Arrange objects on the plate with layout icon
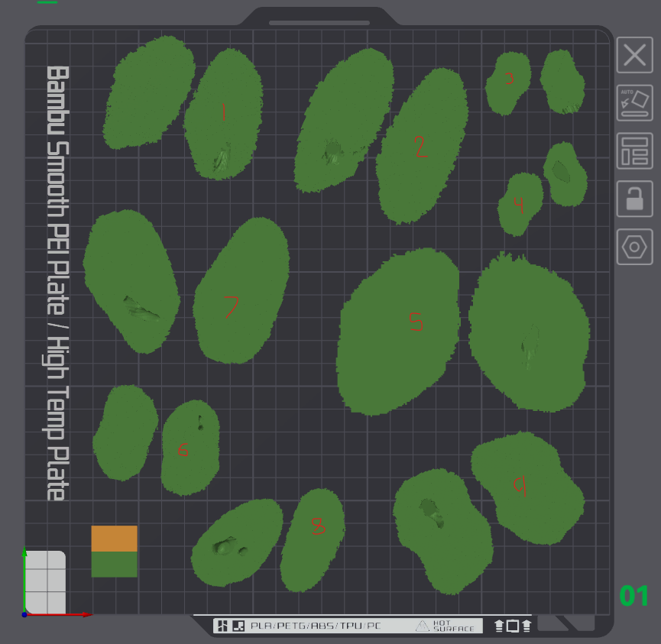This screenshot has height=644, width=661. coord(634,151)
